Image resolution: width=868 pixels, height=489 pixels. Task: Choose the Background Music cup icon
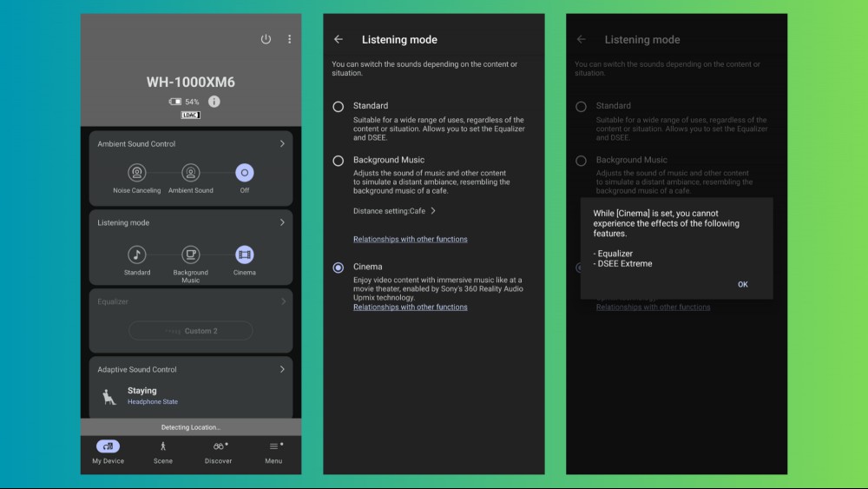[x=190, y=254]
